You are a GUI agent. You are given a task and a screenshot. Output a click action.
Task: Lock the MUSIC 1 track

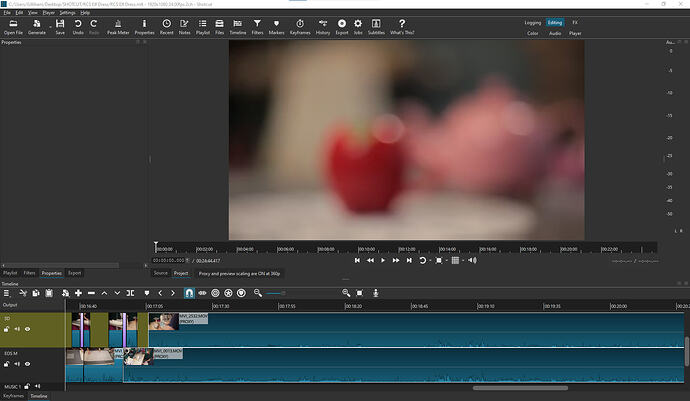tap(27, 386)
